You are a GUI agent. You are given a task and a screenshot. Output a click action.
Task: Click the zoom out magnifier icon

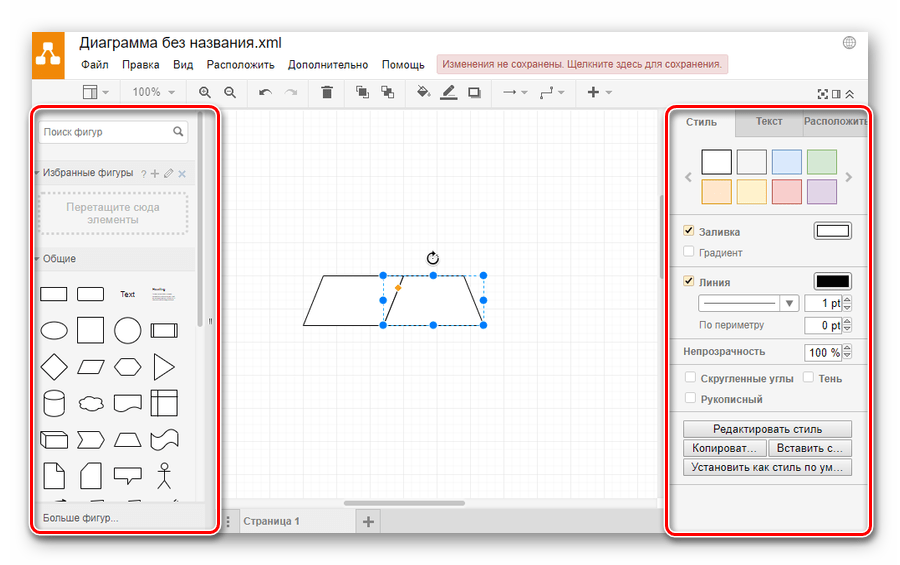[x=230, y=92]
